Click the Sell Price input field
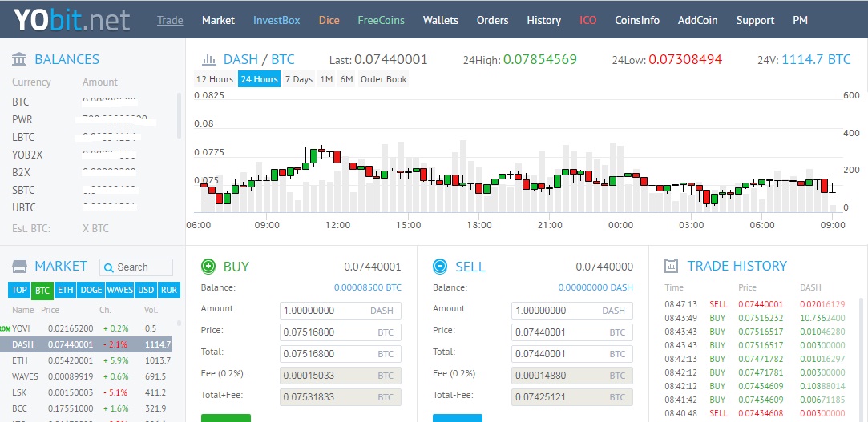868x422 pixels. (x=571, y=332)
